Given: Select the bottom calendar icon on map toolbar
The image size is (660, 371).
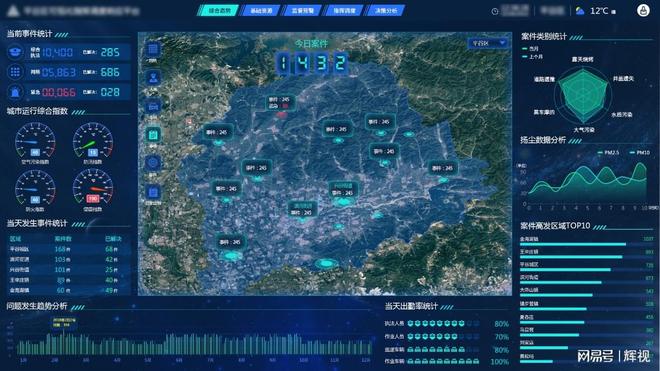Looking at the screenshot, I should (x=153, y=193).
